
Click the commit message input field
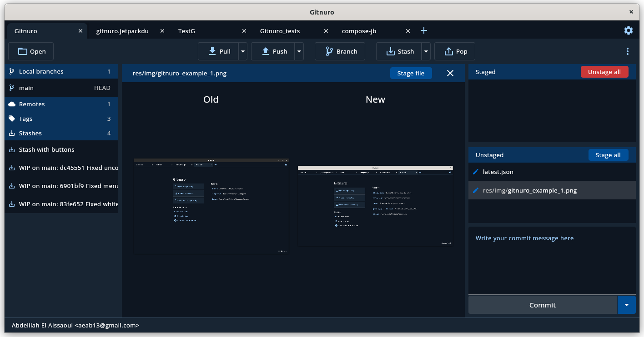click(552, 261)
